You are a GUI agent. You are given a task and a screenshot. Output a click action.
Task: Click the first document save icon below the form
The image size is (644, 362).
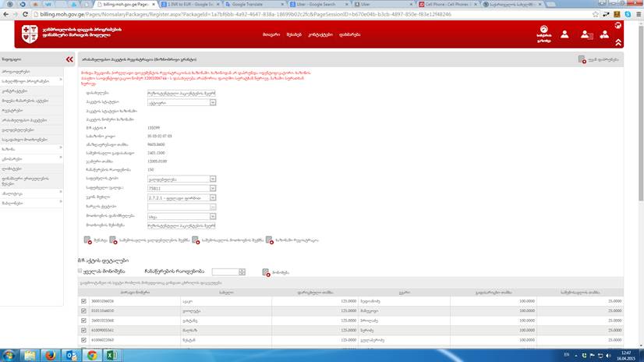click(87, 240)
